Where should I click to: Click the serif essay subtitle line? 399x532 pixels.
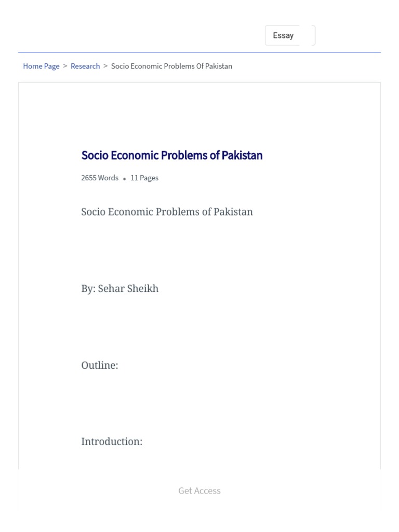(167, 212)
